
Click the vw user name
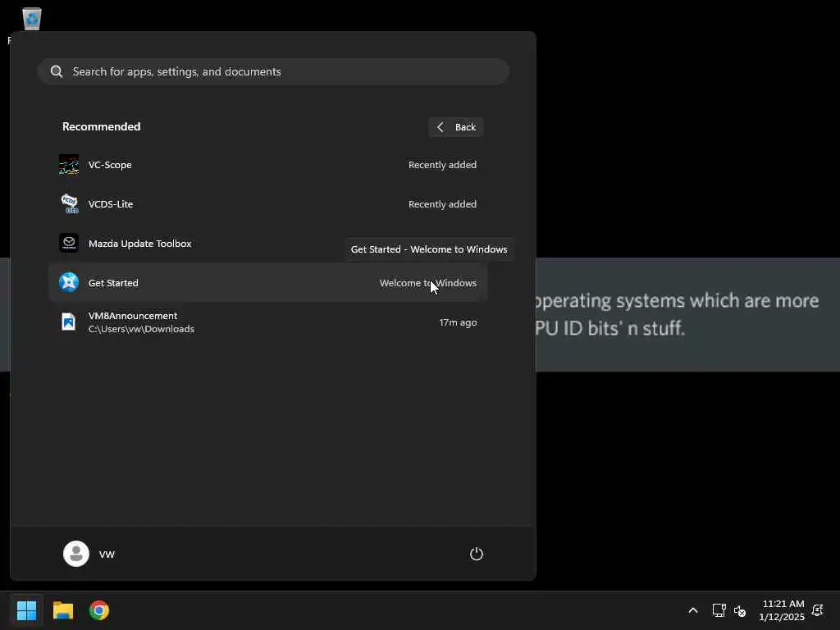(x=107, y=555)
